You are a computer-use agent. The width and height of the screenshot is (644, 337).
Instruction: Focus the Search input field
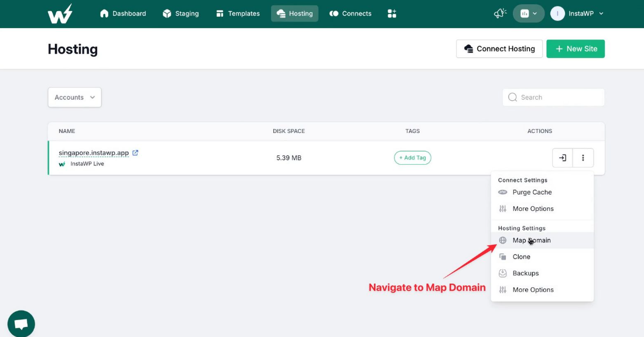coord(553,97)
